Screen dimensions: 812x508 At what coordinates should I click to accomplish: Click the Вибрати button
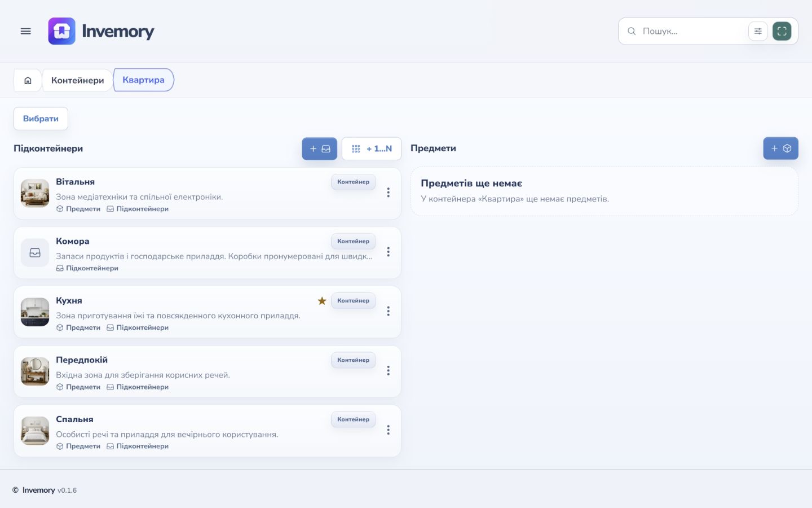tap(41, 119)
